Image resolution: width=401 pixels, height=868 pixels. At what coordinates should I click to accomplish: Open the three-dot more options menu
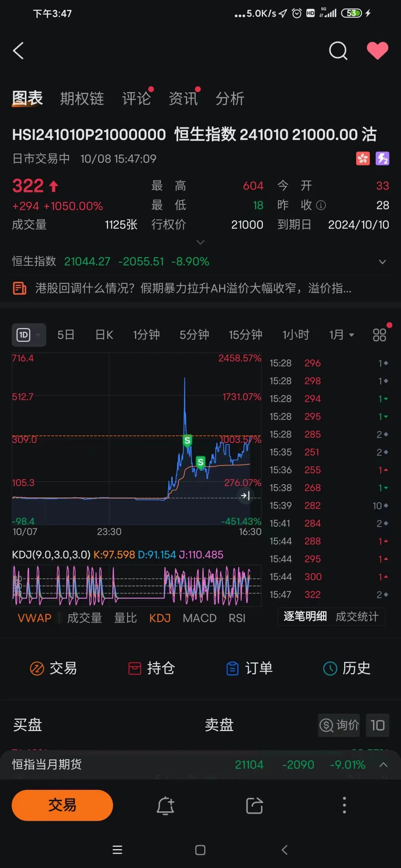(344, 805)
